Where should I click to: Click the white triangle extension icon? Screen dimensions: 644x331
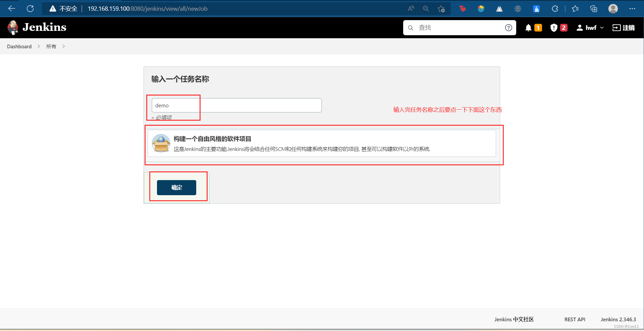tap(499, 9)
